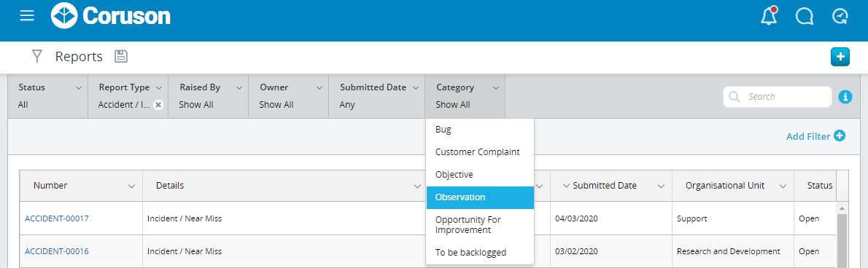The height and width of the screenshot is (268, 868).
Task: Open the hamburger navigation menu
Action: [26, 15]
